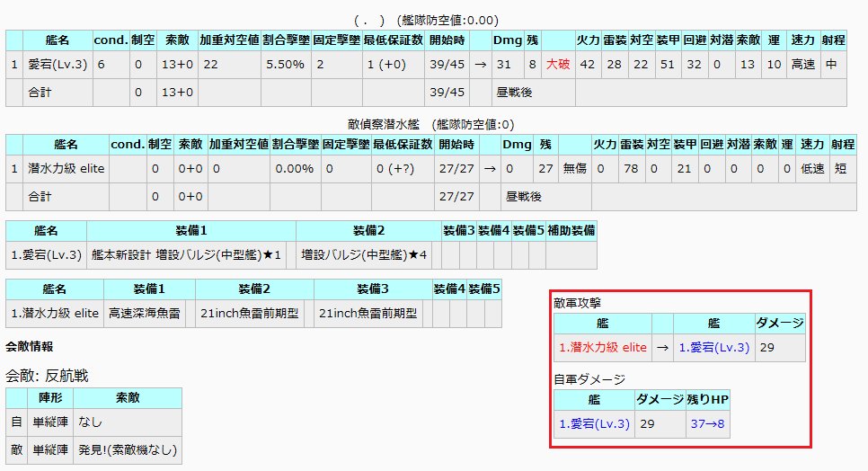Click the 高速 speed cell for 愛宕

pos(801,65)
